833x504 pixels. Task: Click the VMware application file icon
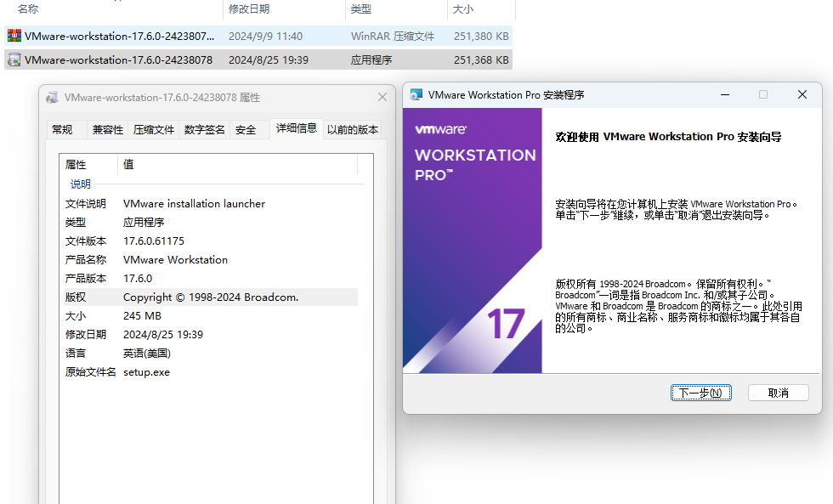(x=14, y=60)
